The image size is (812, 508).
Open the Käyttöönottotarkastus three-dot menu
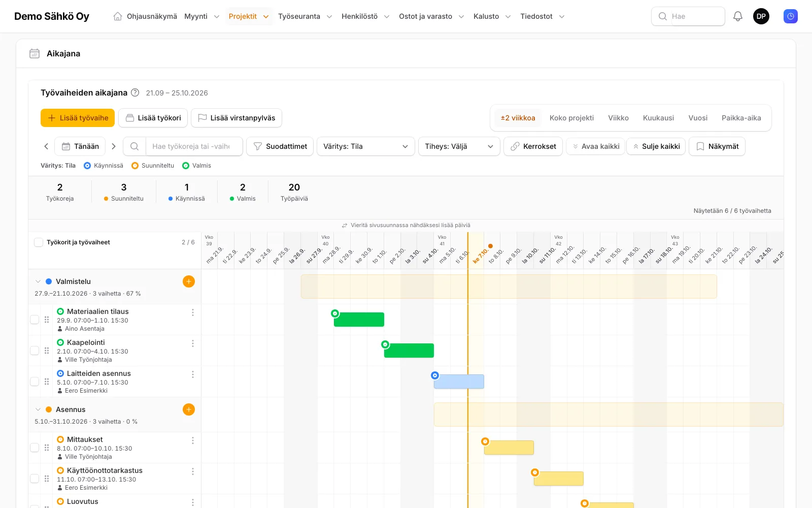(x=193, y=471)
